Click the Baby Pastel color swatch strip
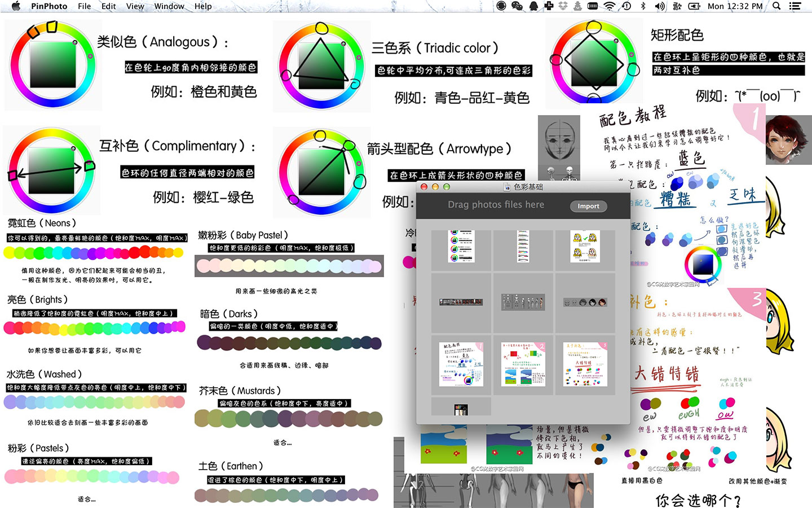The image size is (812, 508). (289, 266)
